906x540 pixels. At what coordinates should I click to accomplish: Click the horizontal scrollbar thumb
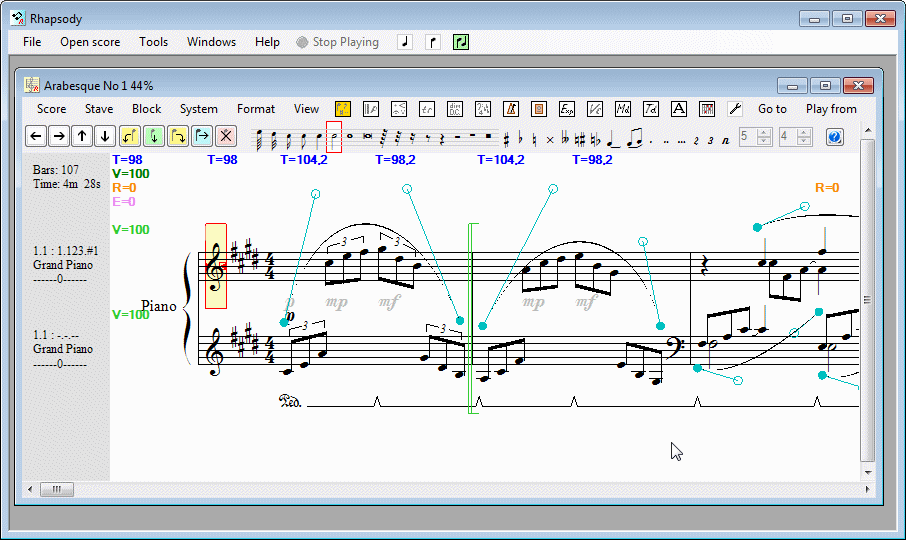coord(56,489)
